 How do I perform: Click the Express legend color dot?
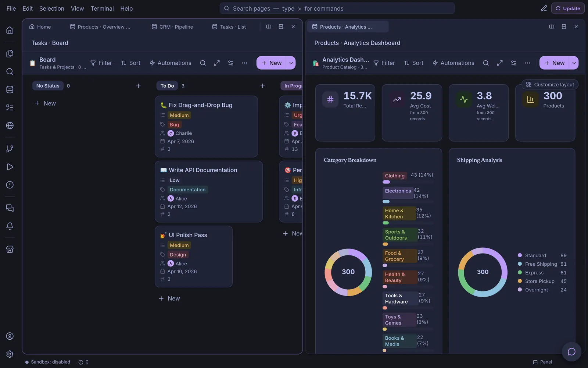(520, 273)
